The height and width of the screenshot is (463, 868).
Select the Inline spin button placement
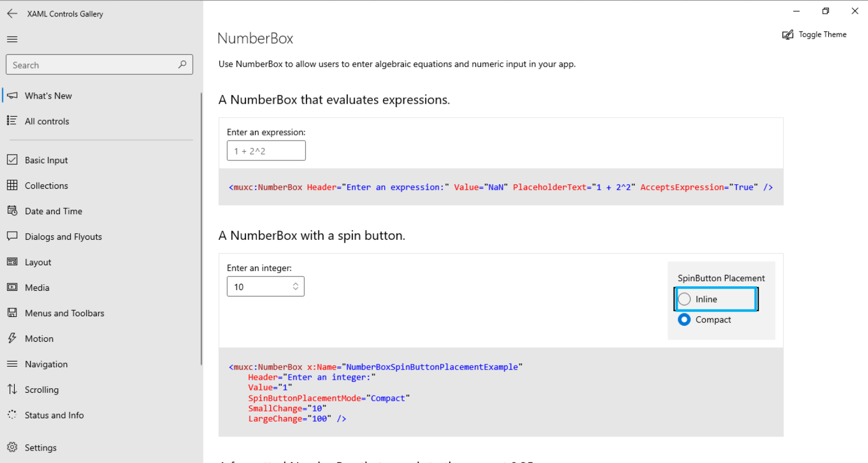[716, 299]
